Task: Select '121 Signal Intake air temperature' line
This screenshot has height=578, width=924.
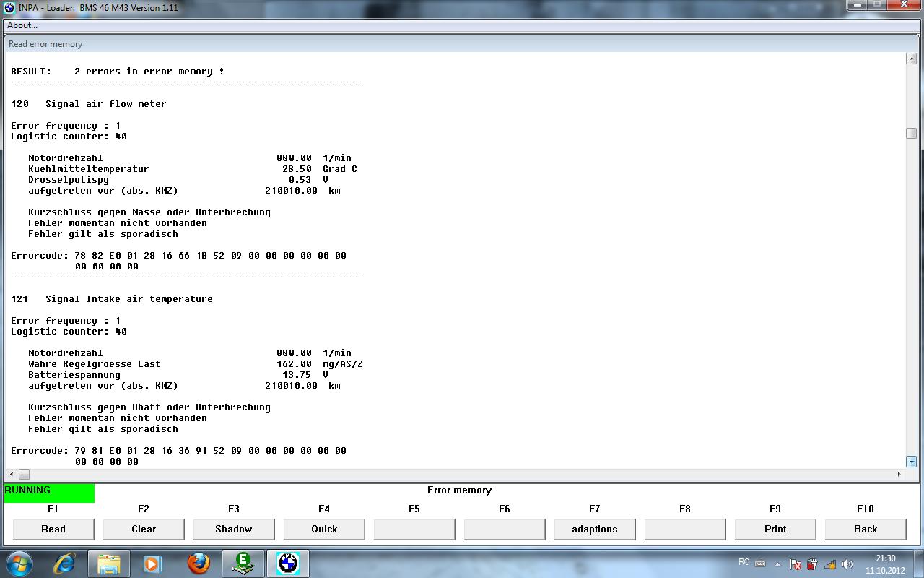Action: click(x=112, y=299)
